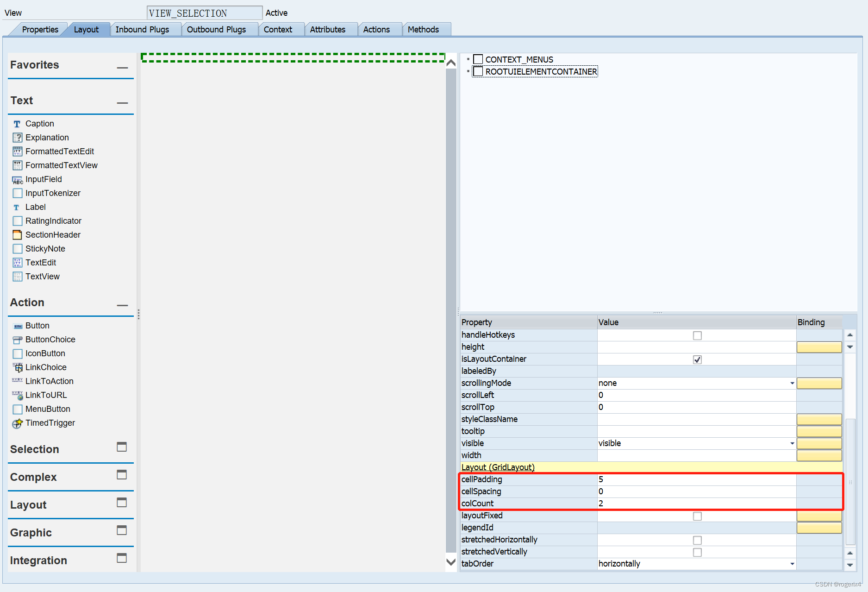The image size is (868, 592).
Task: Pick the SectionHeader element icon
Action: coord(17,235)
